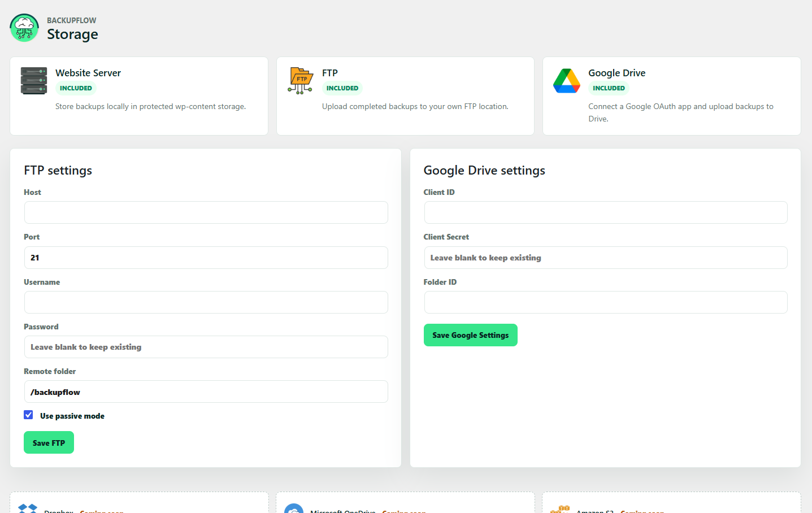Click the Save FTP button
Viewport: 812px width, 513px height.
click(x=49, y=442)
